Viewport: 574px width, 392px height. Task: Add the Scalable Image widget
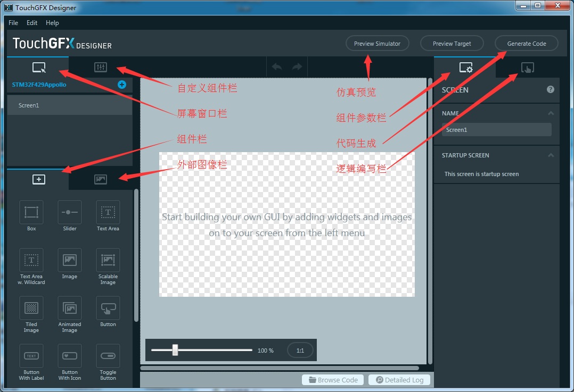coord(108,260)
